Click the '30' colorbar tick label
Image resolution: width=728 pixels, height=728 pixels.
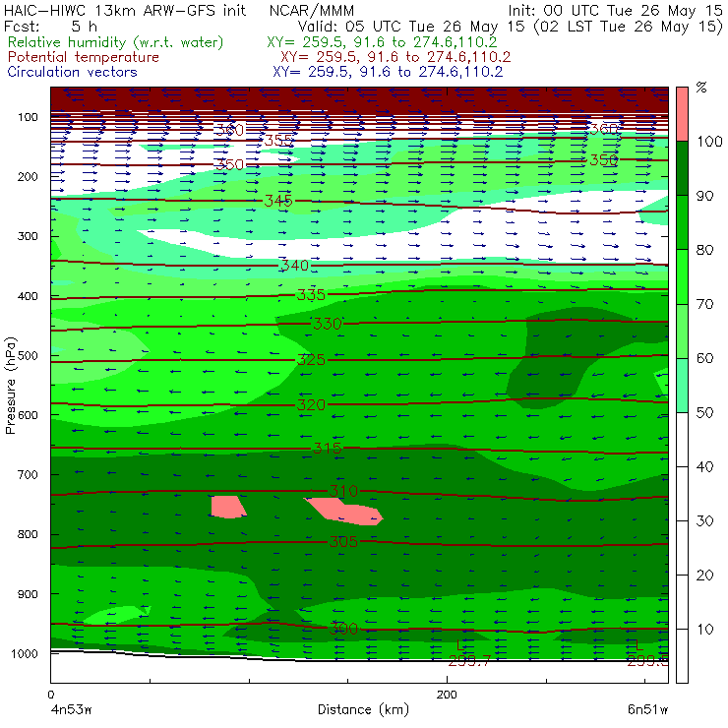pos(704,521)
